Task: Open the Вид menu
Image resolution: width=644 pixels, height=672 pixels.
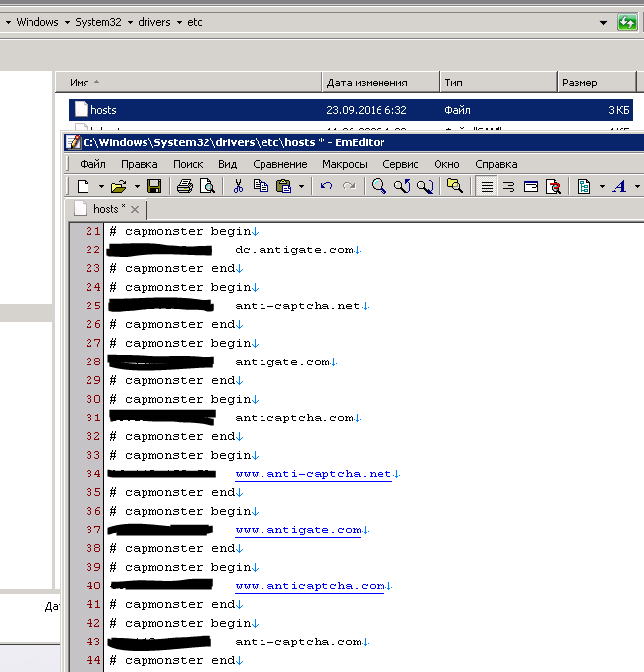Action: point(228,164)
